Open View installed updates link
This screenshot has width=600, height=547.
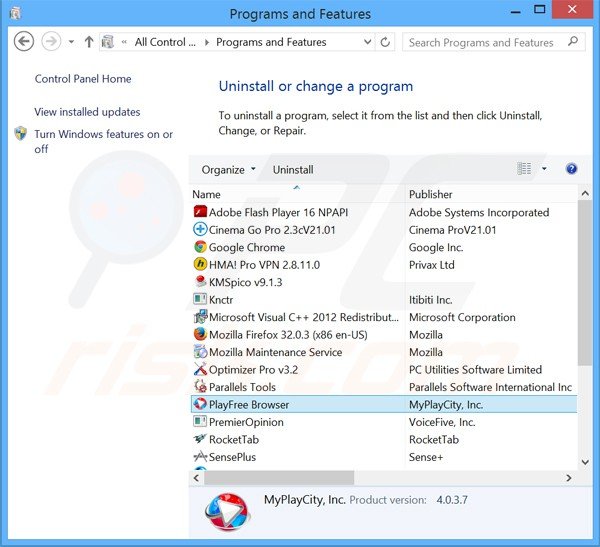pyautogui.click(x=87, y=112)
